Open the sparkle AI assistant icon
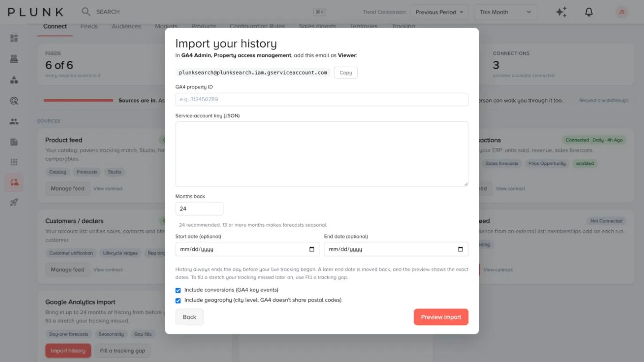 pyautogui.click(x=561, y=12)
